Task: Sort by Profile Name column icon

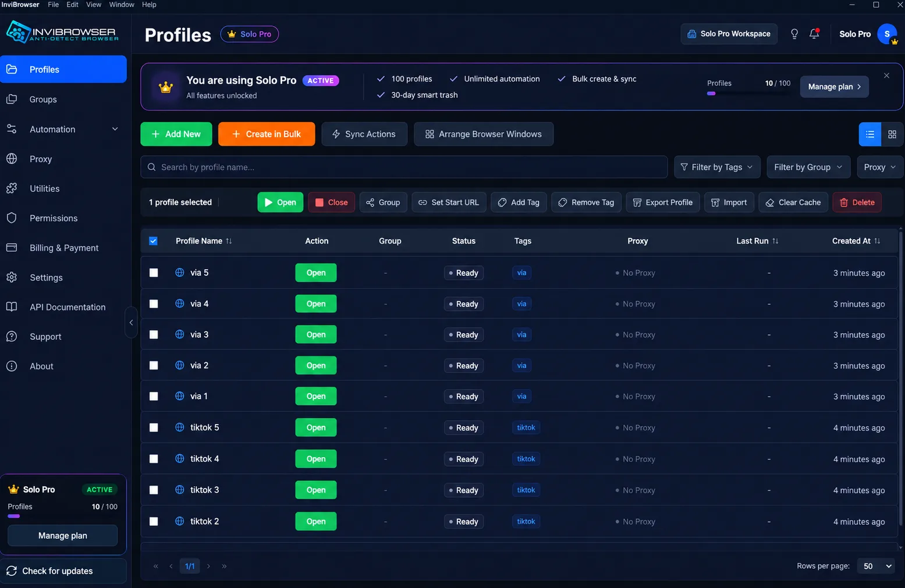Action: [x=229, y=241]
